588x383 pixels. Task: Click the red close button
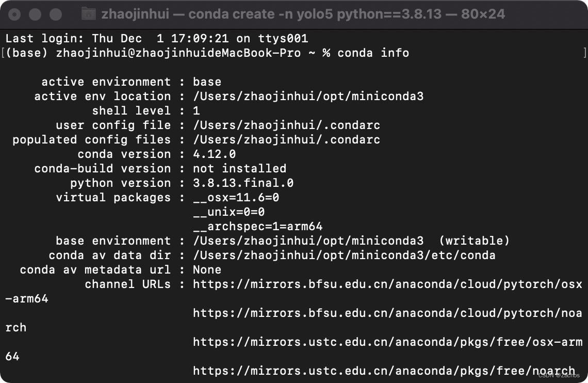tap(15, 14)
